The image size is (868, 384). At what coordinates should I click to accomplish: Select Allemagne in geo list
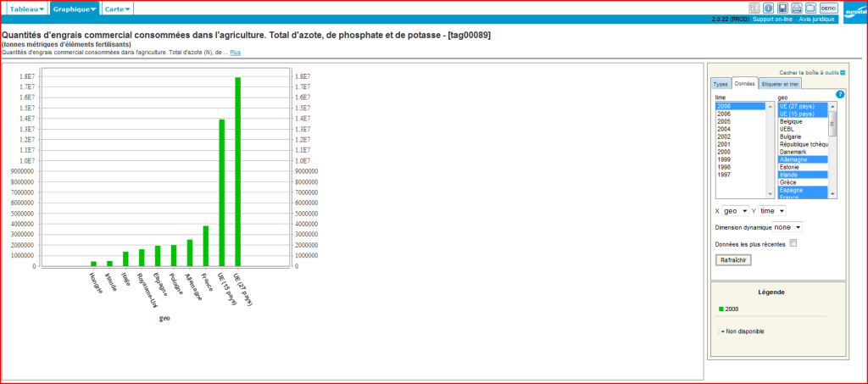[x=803, y=159]
